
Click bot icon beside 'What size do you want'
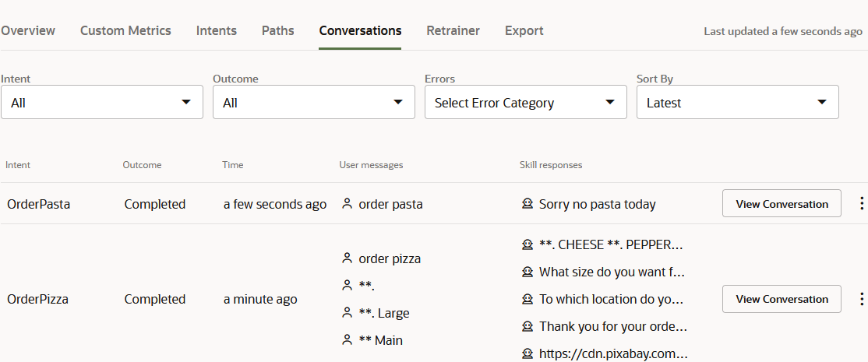[x=528, y=272]
